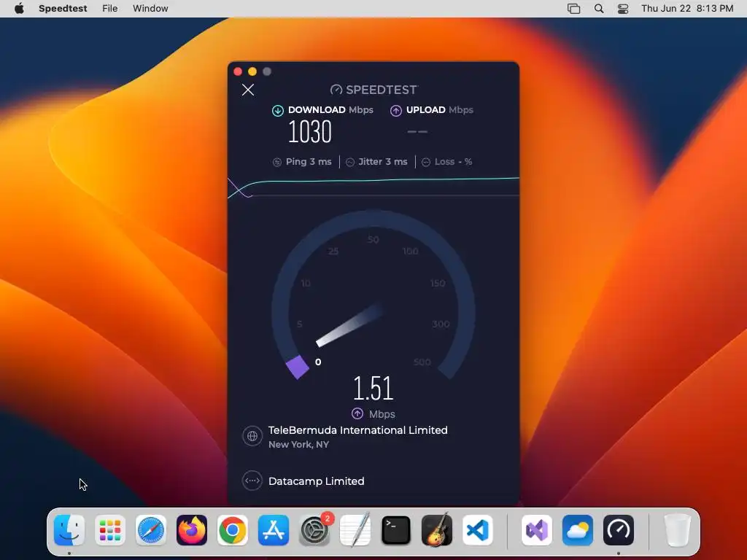
Task: Open Launchpad from the Dock
Action: [x=110, y=530]
